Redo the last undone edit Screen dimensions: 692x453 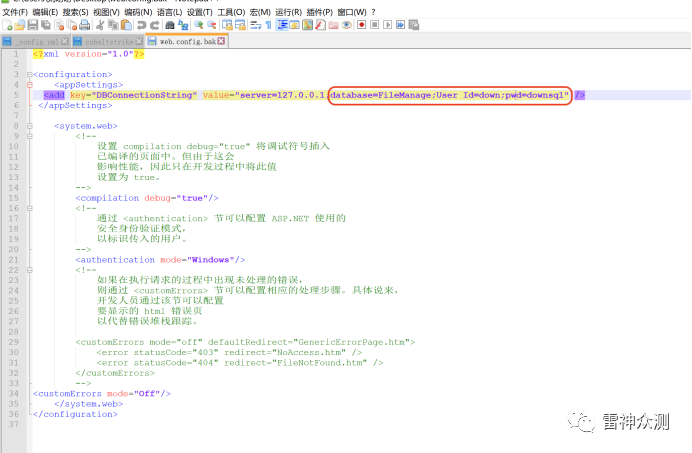click(154, 25)
